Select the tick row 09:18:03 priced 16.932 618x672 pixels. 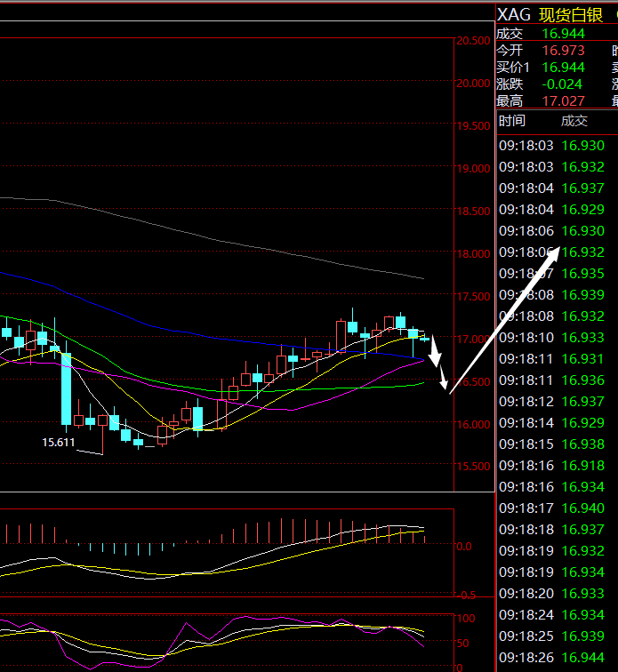click(551, 167)
